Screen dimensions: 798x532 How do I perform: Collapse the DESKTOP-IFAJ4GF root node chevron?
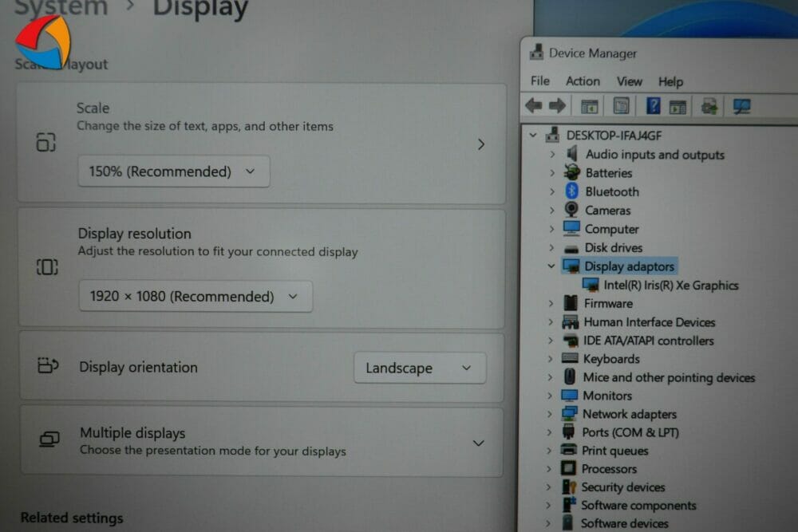coord(533,136)
